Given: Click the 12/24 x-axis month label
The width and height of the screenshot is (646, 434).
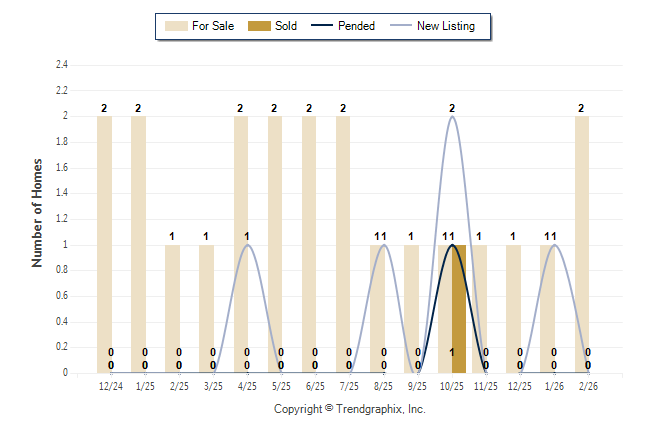Looking at the screenshot, I should click(x=111, y=386).
